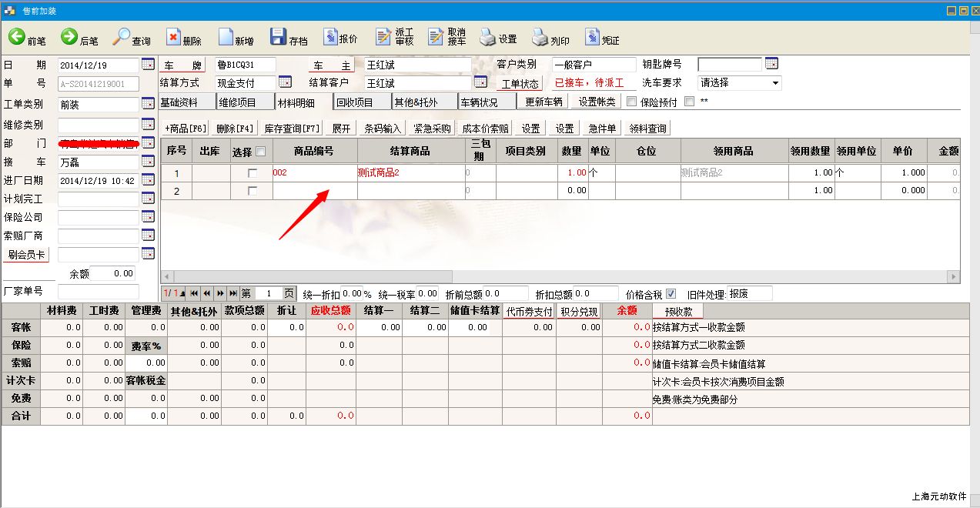Open the 结算方式 picker button
The width and height of the screenshot is (980, 508).
(x=285, y=82)
